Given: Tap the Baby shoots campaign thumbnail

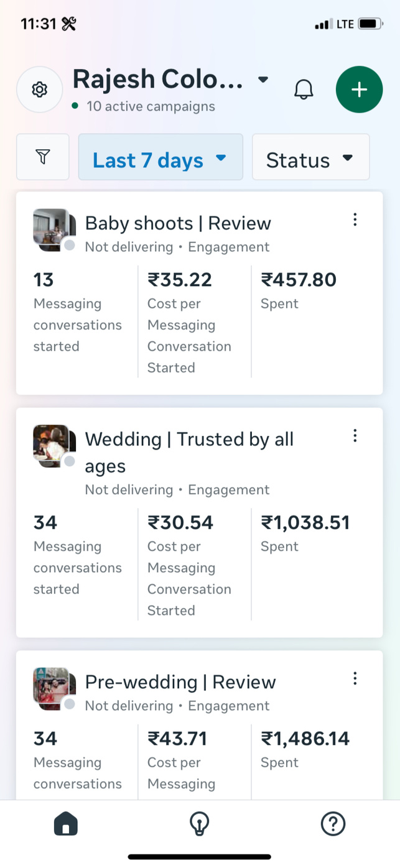Looking at the screenshot, I should pos(53,229).
